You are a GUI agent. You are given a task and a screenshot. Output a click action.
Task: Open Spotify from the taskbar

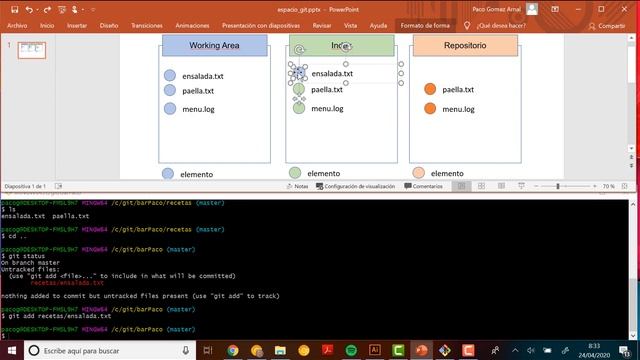[x=351, y=350]
